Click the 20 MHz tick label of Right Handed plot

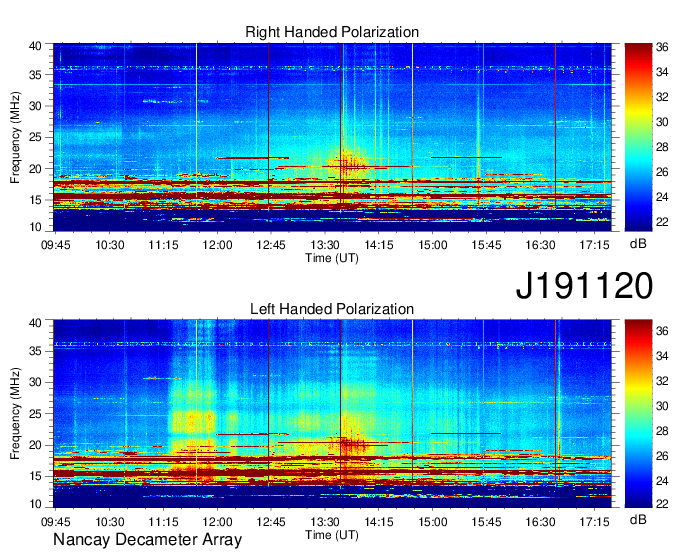(35, 169)
